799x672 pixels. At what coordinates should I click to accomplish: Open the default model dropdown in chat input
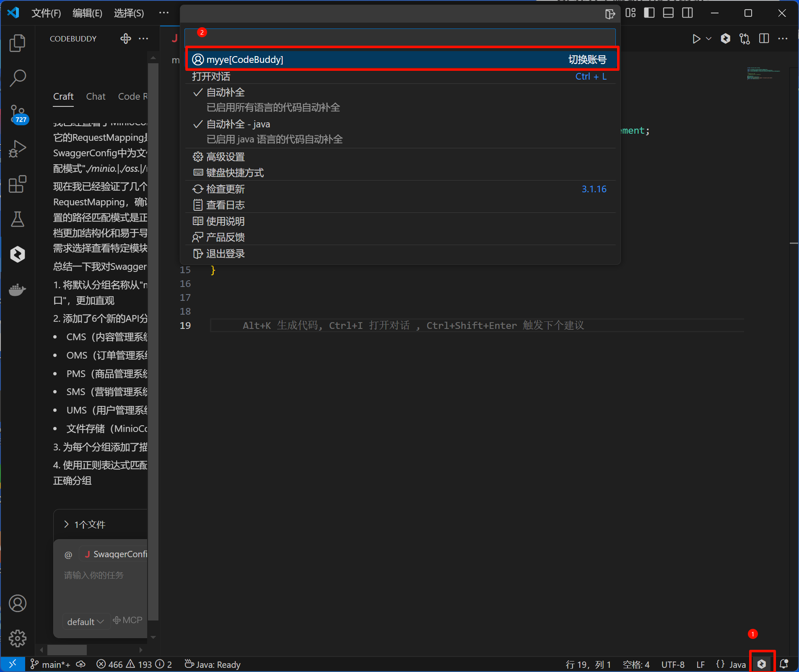point(86,621)
